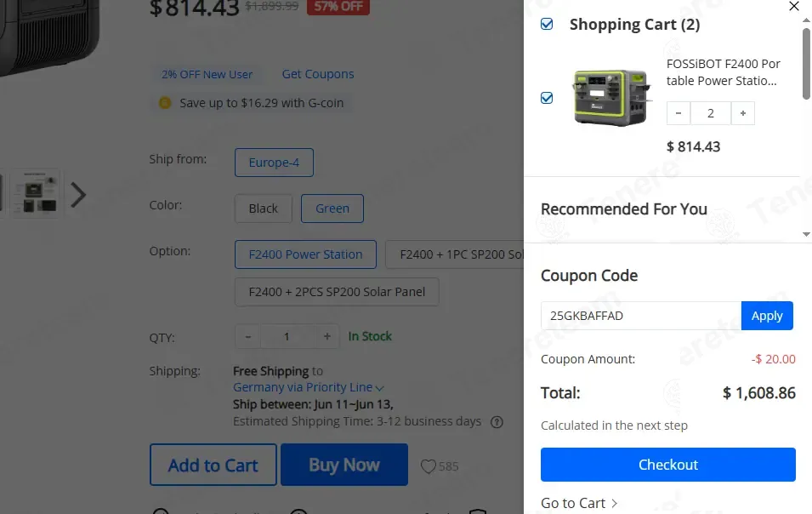The image size is (812, 514).
Task: Decrease cart item quantity minus
Action: tap(679, 113)
